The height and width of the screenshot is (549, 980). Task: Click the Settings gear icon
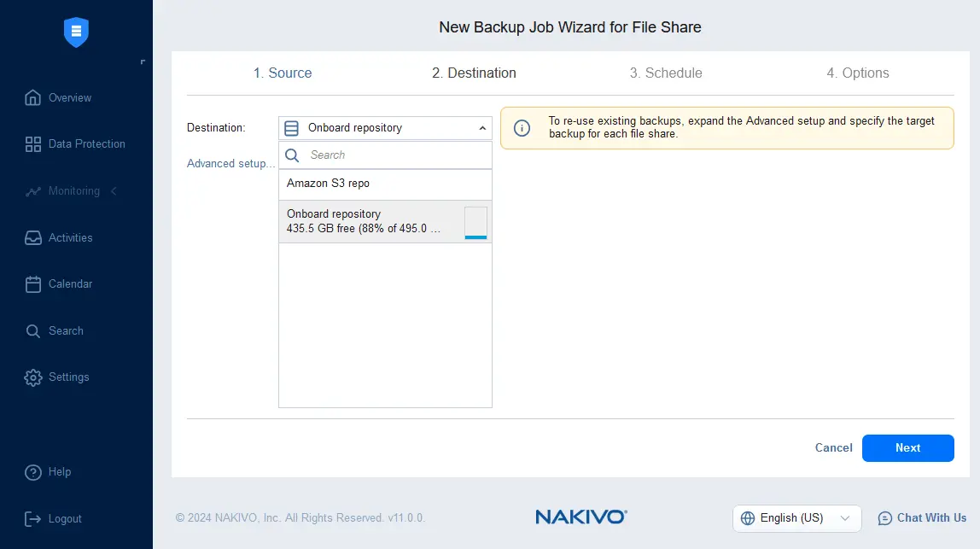[33, 377]
